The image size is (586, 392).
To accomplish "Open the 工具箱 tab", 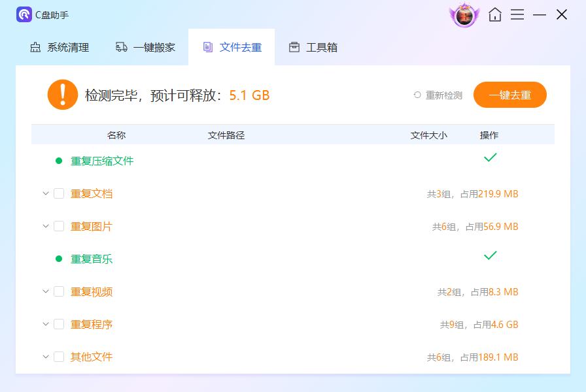I will coord(313,47).
